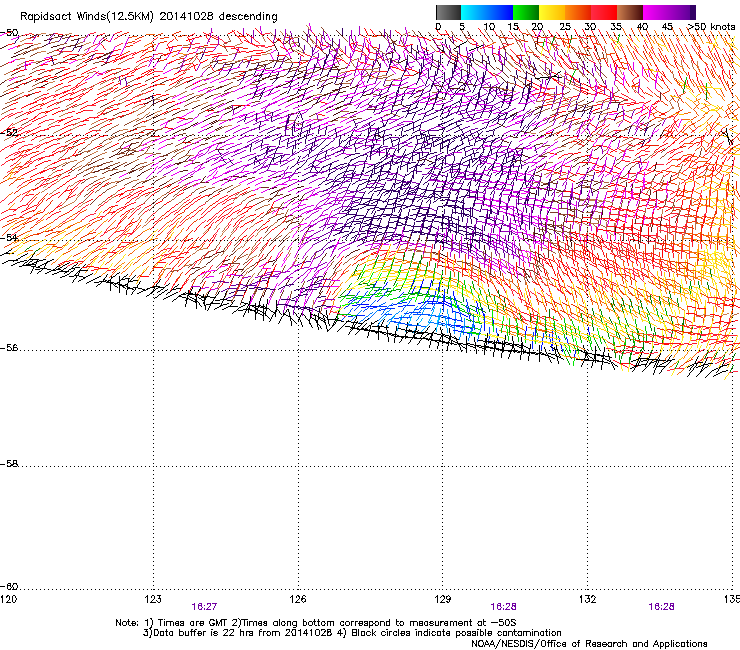Click the 'NOAA/NESDIS/Office of Research and Applications' credit
The width and height of the screenshot is (740, 650).
coord(589,644)
